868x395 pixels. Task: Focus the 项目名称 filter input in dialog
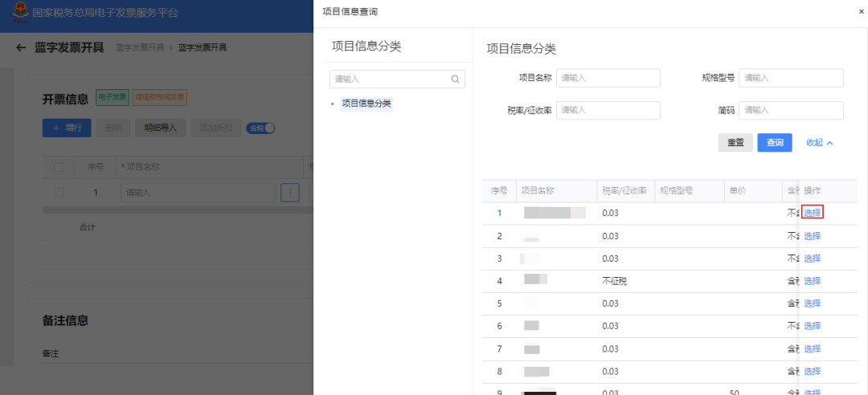coord(608,78)
